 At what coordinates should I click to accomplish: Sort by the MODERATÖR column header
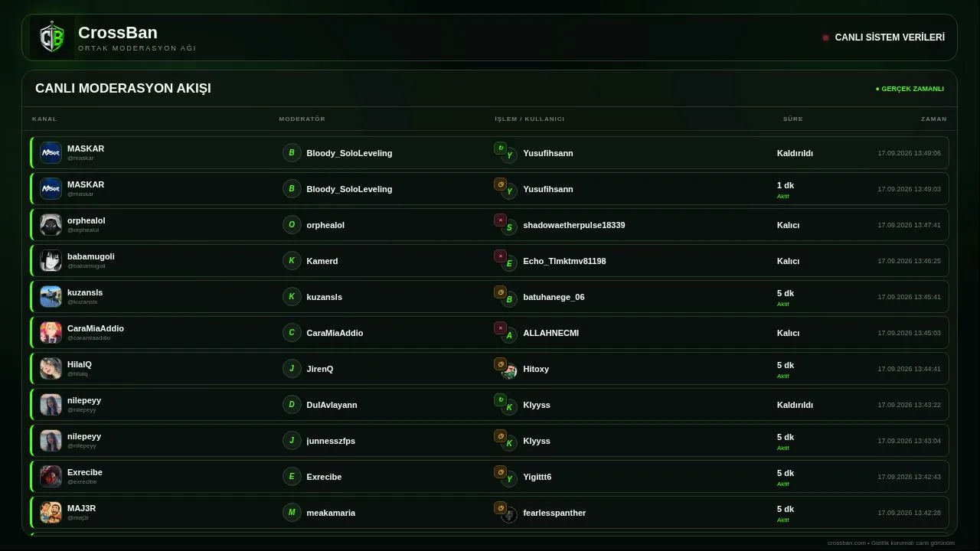coord(302,119)
